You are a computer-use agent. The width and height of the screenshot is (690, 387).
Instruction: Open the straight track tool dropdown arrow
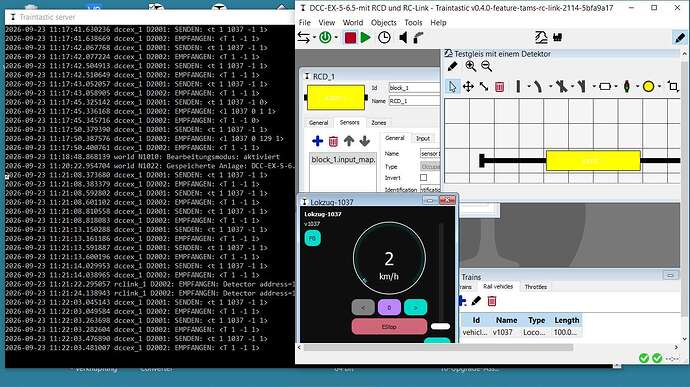pos(529,86)
